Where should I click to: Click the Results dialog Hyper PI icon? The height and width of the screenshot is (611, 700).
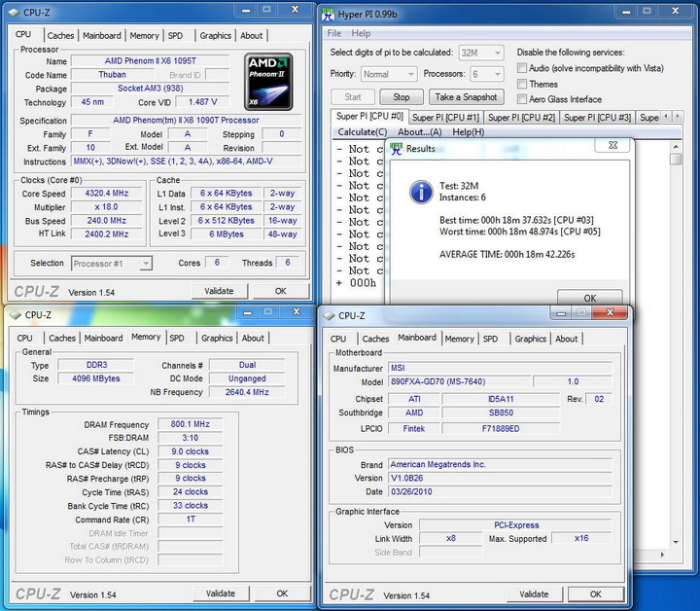click(x=396, y=149)
